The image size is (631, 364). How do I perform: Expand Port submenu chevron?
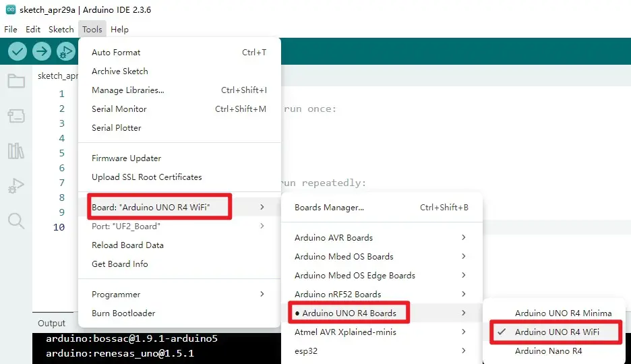click(262, 226)
